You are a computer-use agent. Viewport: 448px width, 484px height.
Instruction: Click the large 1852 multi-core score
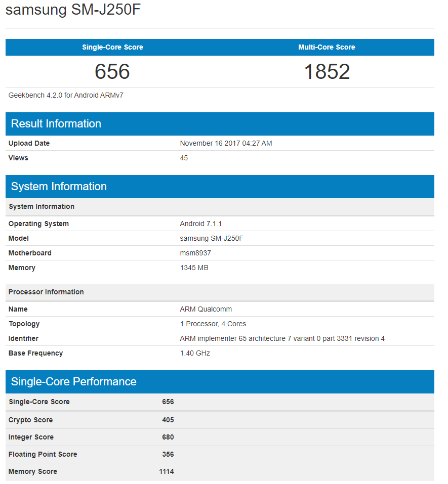pos(327,72)
